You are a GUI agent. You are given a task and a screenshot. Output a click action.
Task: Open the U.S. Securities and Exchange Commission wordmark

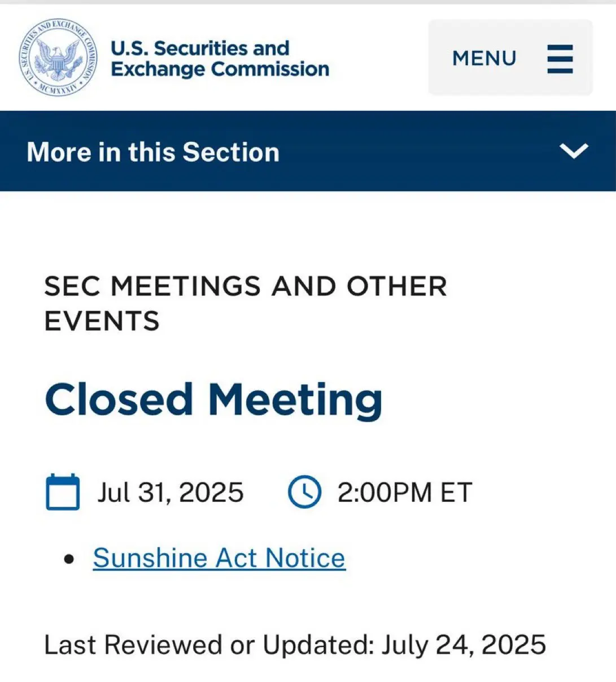(220, 58)
